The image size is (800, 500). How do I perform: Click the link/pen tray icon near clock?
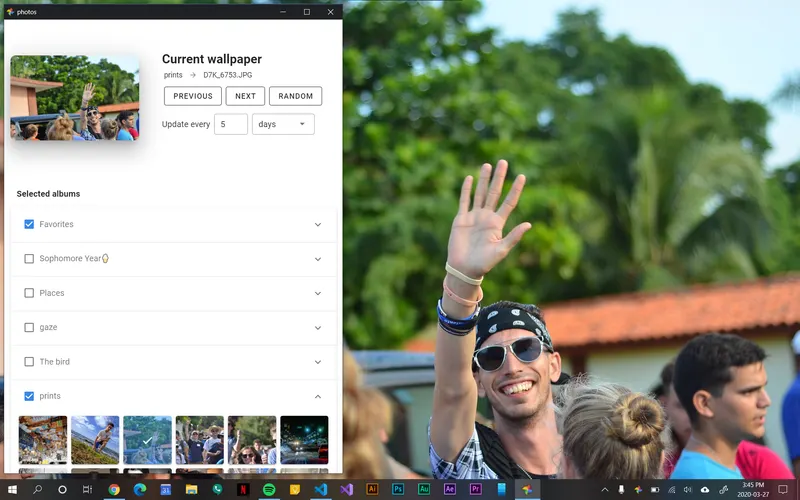(x=723, y=490)
